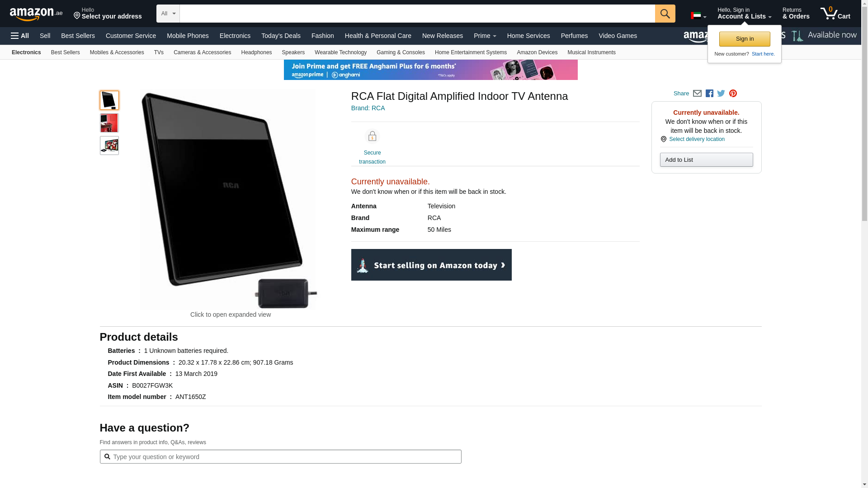The height and width of the screenshot is (488, 868).
Task: Expand the search category All dropdown
Action: pos(168,14)
